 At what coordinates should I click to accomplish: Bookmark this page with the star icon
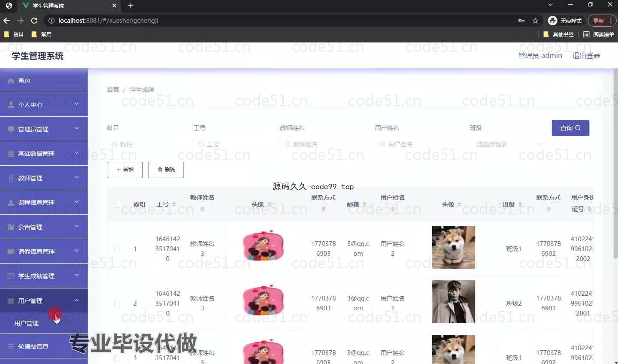click(535, 21)
